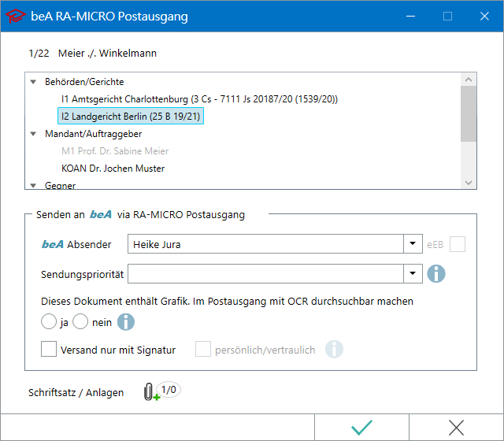Viewport: 504px width, 441px height.
Task: Minimize the beA Postausgang window
Action: [410, 16]
